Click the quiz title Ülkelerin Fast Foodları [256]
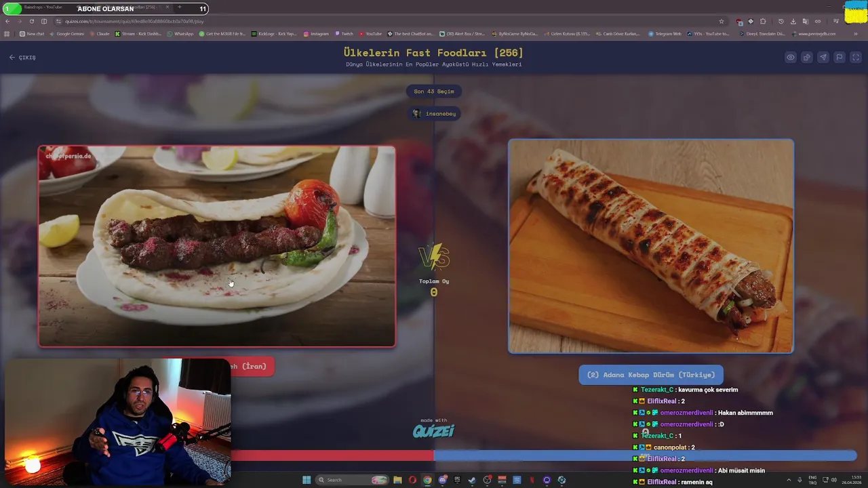Image resolution: width=868 pixels, height=488 pixels. point(434,53)
